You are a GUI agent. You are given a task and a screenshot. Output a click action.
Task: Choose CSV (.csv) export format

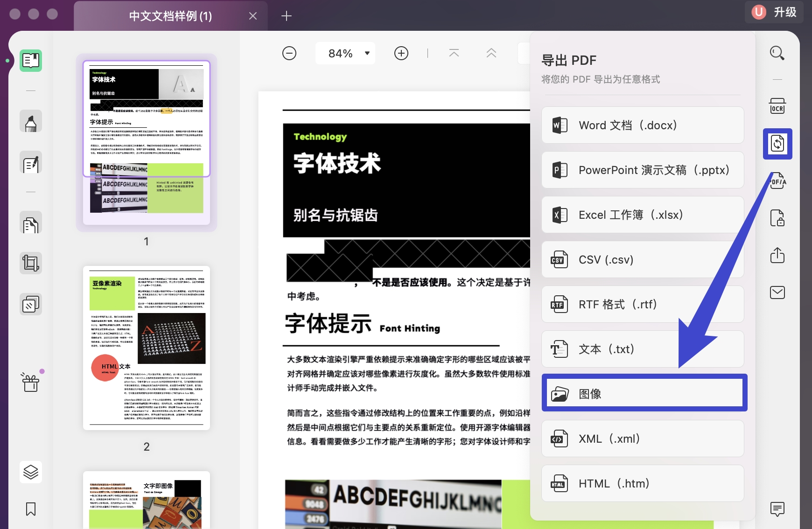coord(642,259)
